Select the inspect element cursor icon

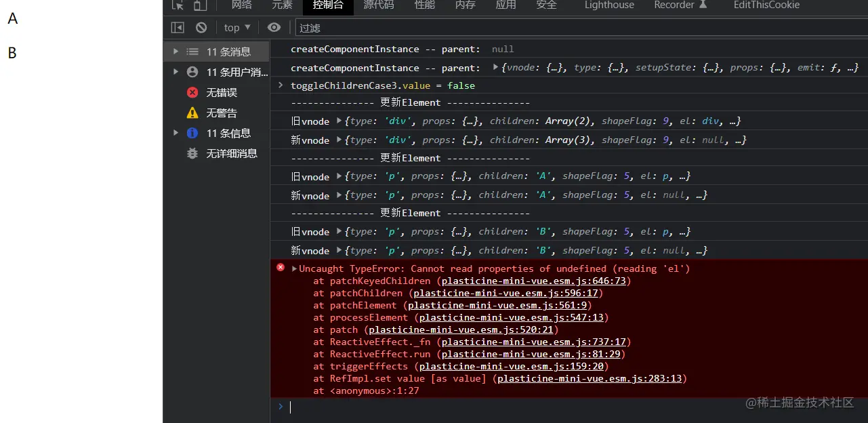[x=178, y=5]
